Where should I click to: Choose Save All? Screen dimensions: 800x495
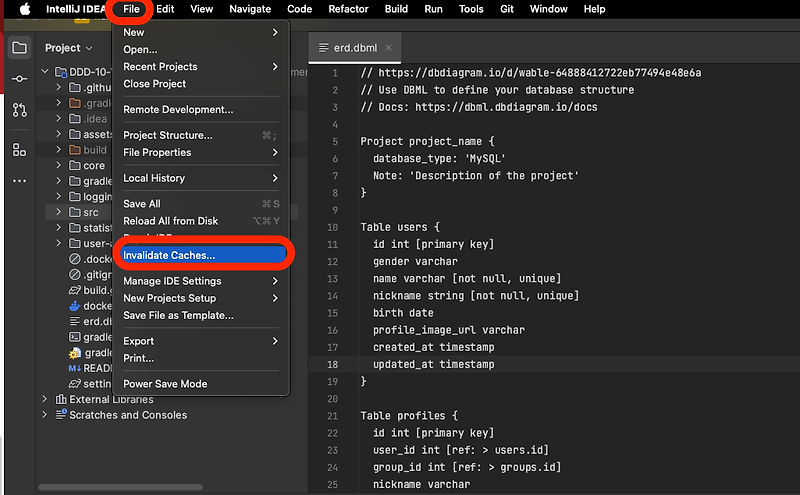201,204
